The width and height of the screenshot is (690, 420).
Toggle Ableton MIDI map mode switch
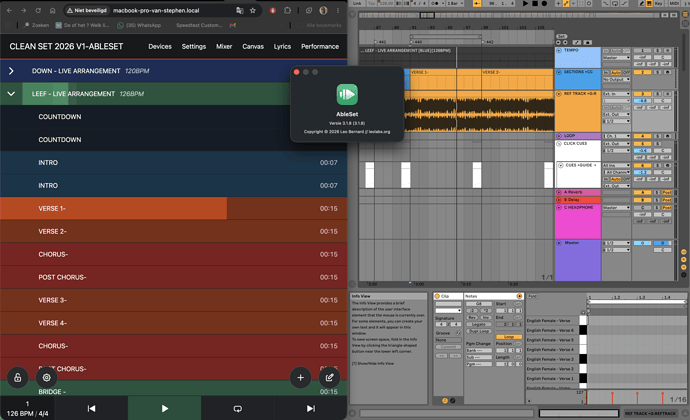674,4
